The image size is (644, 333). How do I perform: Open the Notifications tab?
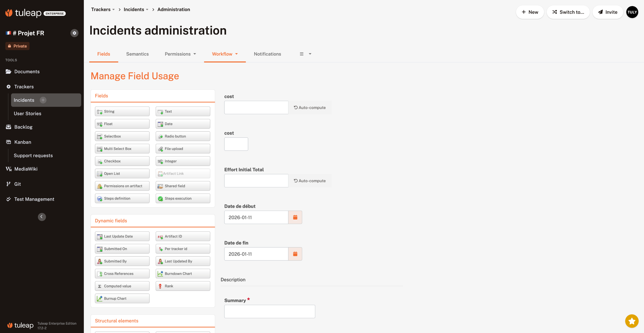(267, 54)
